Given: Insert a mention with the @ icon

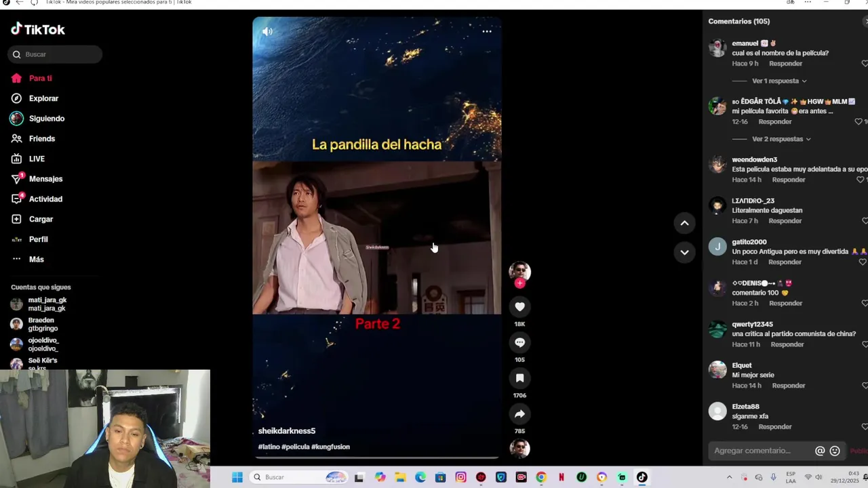Looking at the screenshot, I should 820,451.
